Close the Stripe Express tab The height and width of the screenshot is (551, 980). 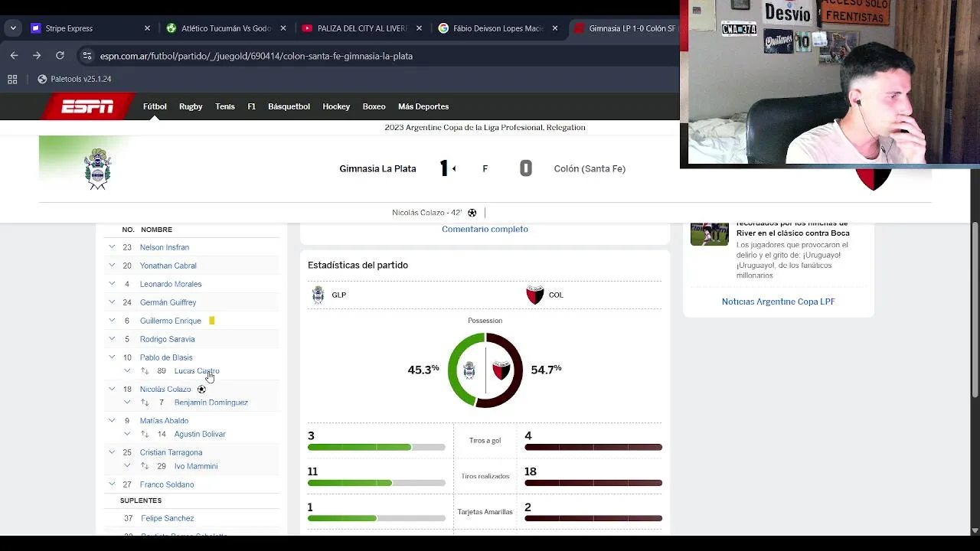click(147, 28)
